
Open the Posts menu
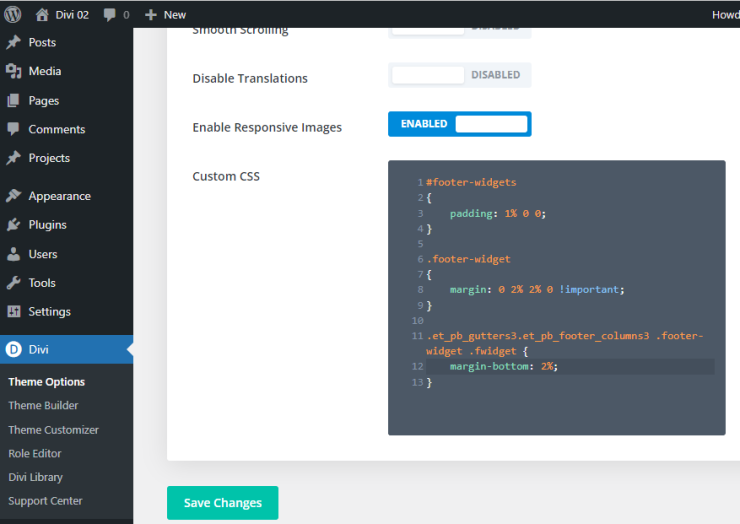[x=67, y=42]
